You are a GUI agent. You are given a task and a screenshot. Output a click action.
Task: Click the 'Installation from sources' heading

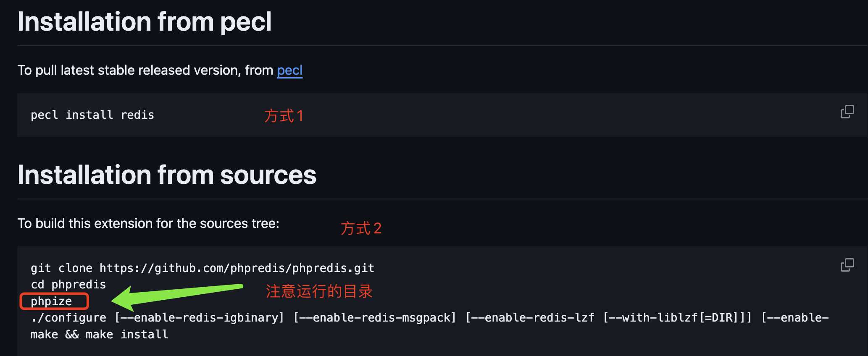(167, 175)
